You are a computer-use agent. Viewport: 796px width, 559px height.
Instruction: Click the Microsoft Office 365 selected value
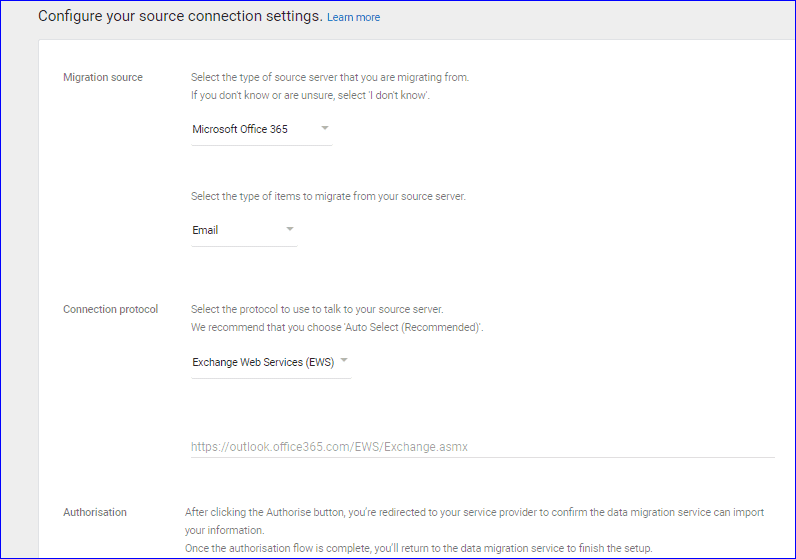(240, 129)
